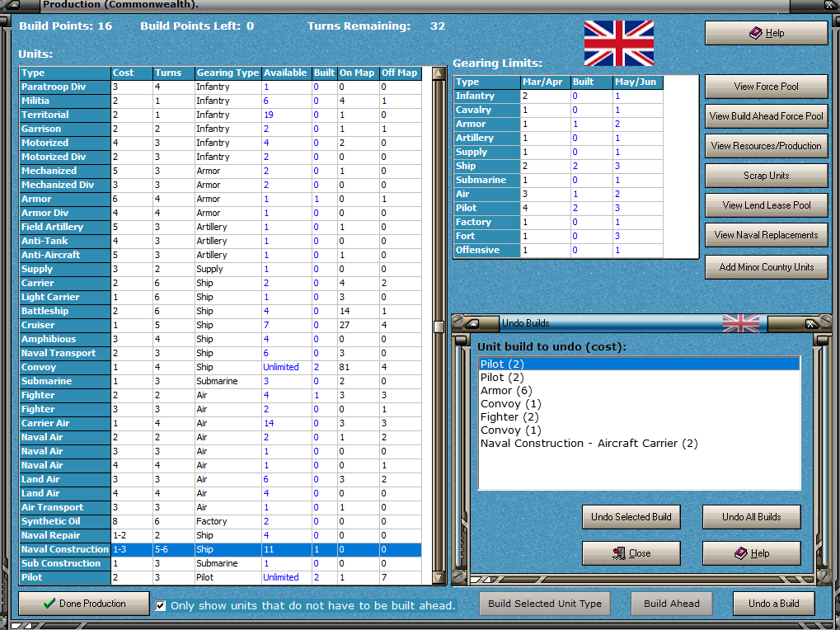Select the Amphibious unit row

point(220,339)
